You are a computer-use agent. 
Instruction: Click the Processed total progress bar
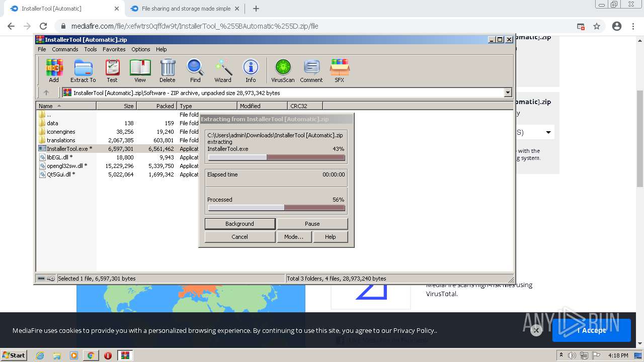pos(276,208)
